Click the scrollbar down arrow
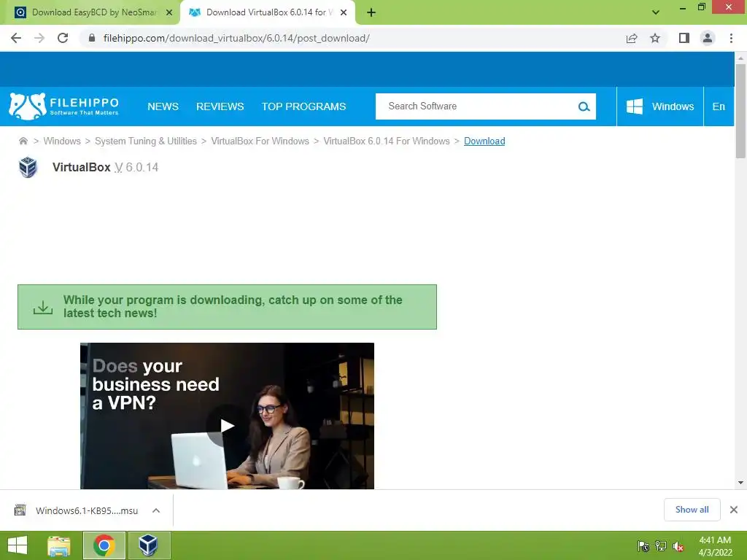This screenshot has height=560, width=747. point(740,483)
